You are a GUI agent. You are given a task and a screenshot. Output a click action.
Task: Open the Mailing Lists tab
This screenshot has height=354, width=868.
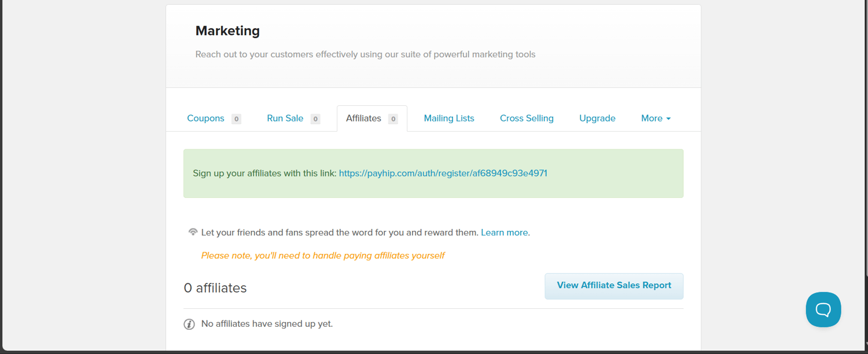coord(449,118)
